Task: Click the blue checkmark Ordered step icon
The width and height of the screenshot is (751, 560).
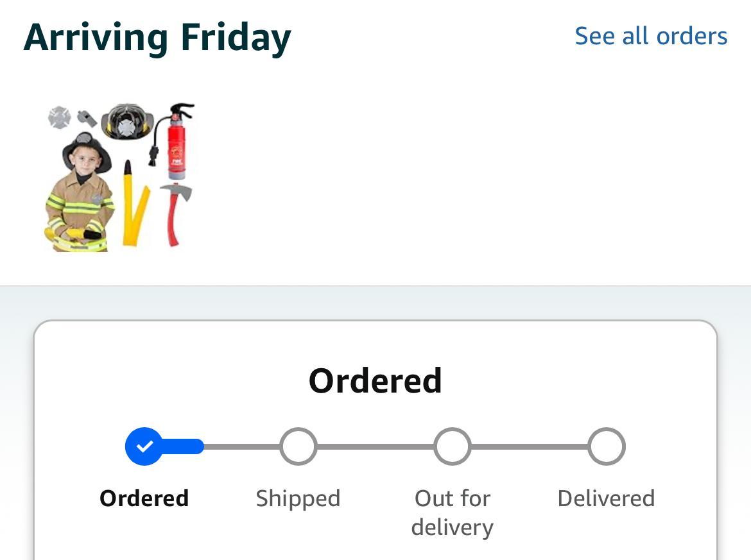Action: coord(144,446)
